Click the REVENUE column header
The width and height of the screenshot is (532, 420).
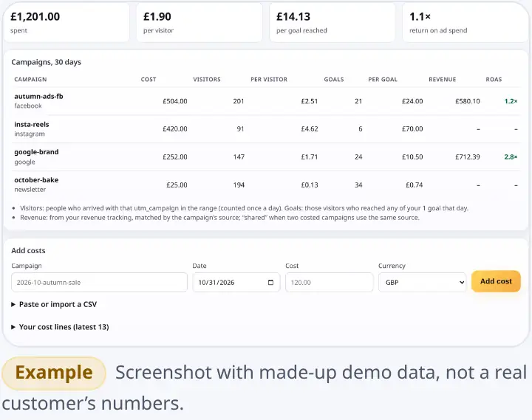442,79
